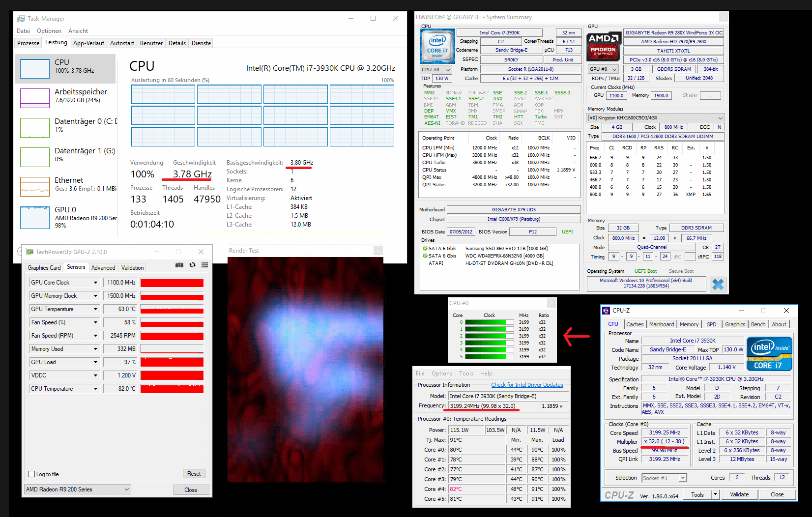Viewport: 812px width, 517px height.
Task: Click the VDDC red sensor graph in GPU-Z
Action: tap(172, 375)
